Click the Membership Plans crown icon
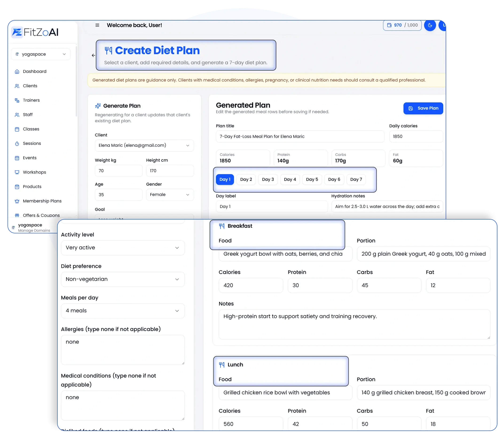The width and height of the screenshot is (504, 439). [x=17, y=201]
